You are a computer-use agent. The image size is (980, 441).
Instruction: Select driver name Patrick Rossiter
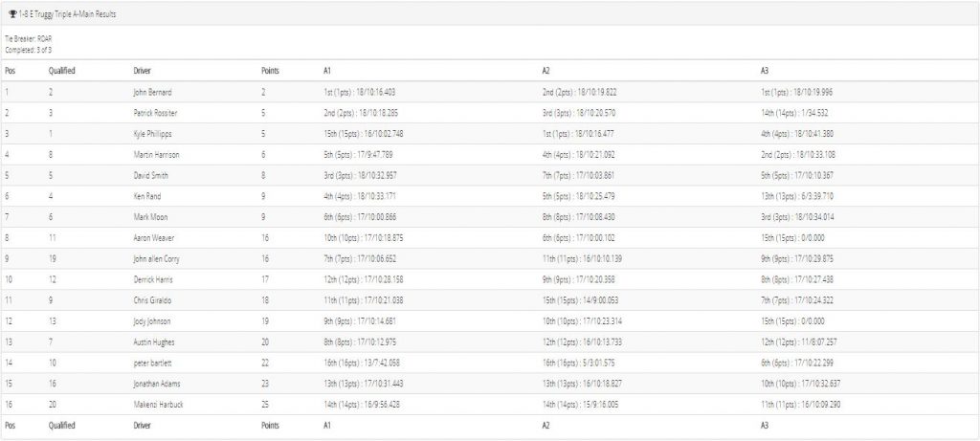click(156, 113)
